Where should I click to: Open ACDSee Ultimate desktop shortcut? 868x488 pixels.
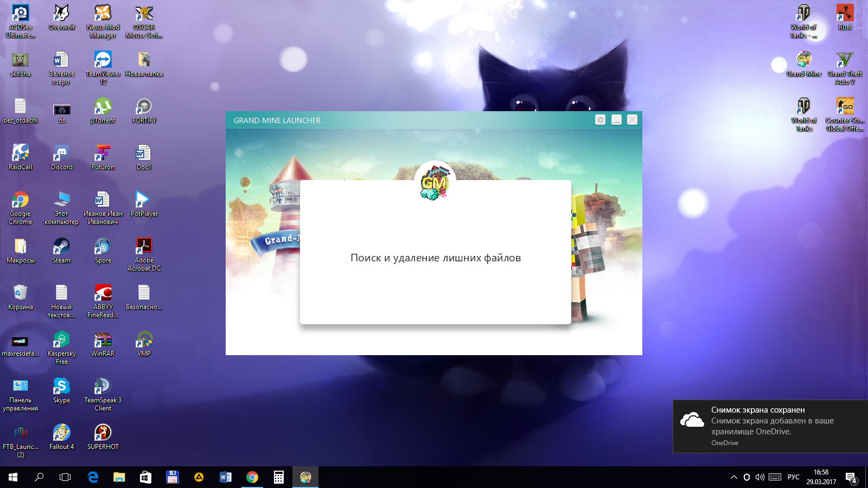pos(21,22)
